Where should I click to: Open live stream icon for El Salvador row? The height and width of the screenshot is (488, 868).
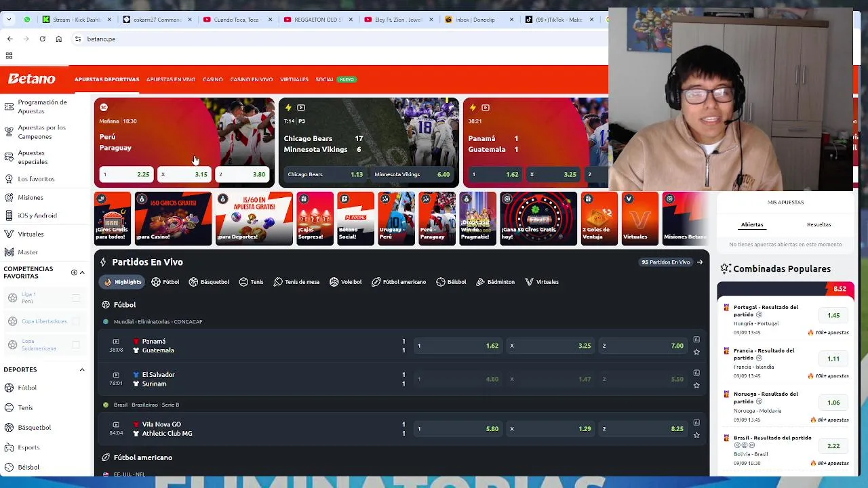coord(116,375)
